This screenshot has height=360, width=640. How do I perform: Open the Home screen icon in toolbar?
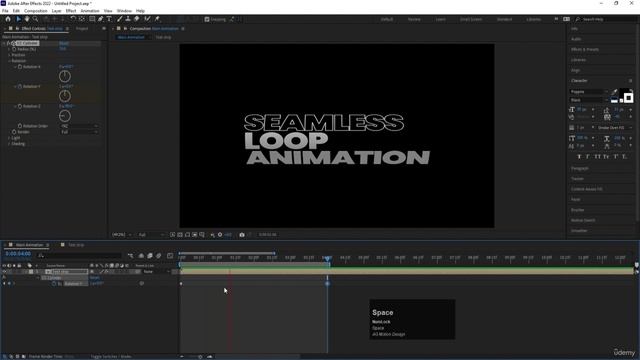coord(8,19)
